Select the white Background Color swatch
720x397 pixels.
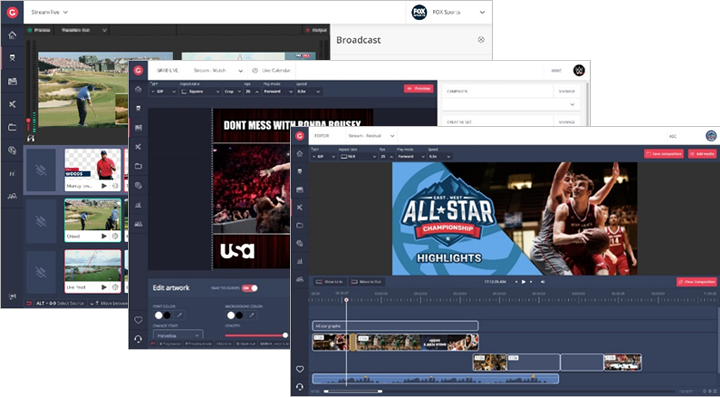coord(231,315)
